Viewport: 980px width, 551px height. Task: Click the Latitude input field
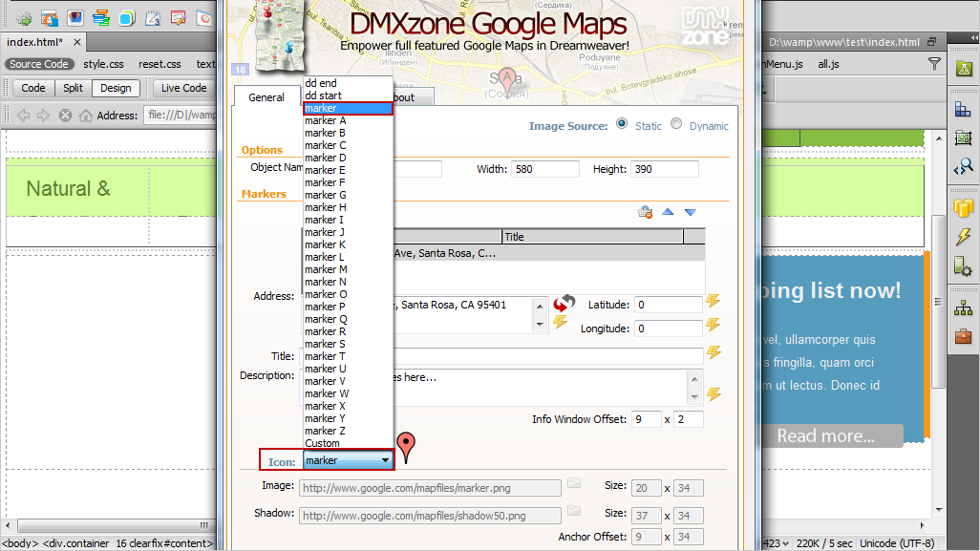[x=668, y=305]
